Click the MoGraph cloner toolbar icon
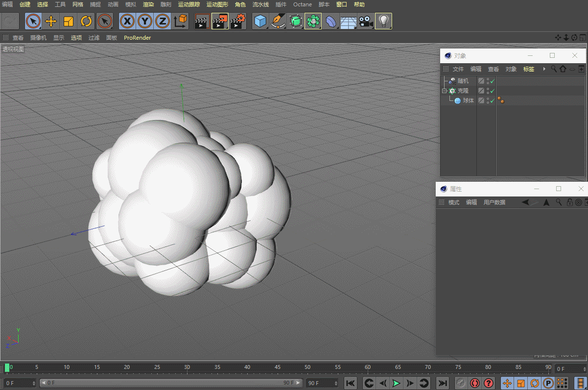 click(x=313, y=21)
